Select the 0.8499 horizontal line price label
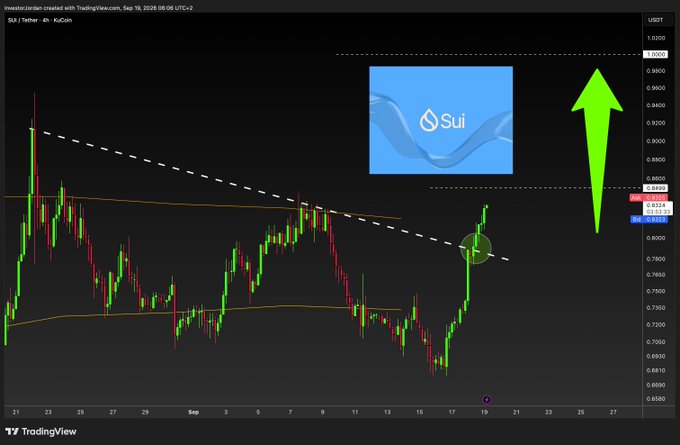The image size is (680, 445). pos(655,188)
